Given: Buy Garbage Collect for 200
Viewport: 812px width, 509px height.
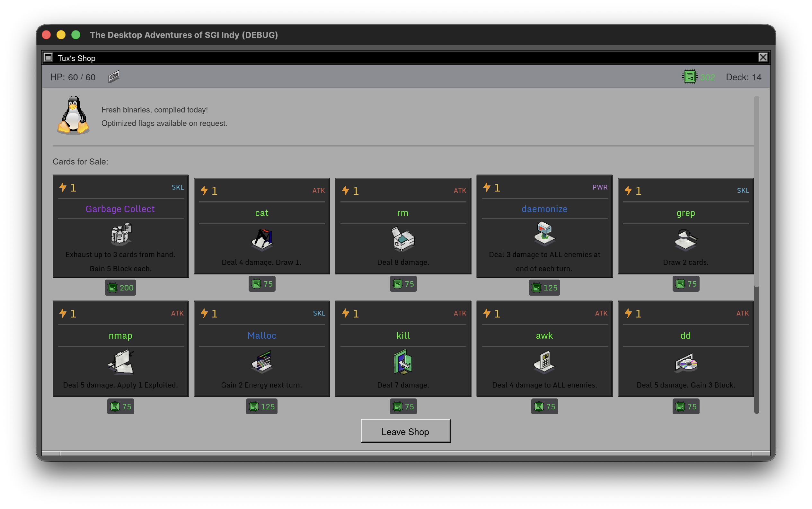Looking at the screenshot, I should pyautogui.click(x=120, y=288).
